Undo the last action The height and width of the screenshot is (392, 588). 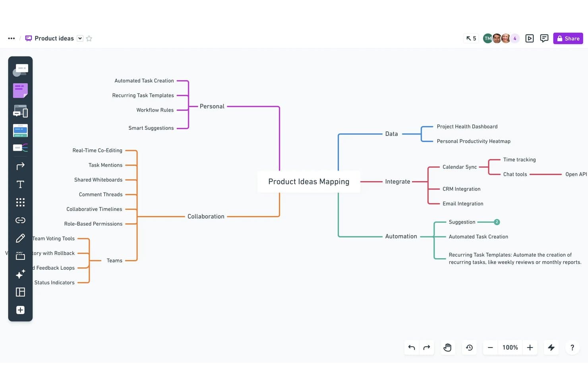412,348
